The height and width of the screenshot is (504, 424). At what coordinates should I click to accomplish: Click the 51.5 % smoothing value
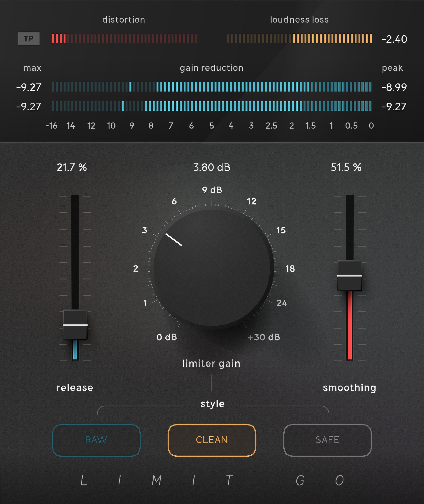346,167
